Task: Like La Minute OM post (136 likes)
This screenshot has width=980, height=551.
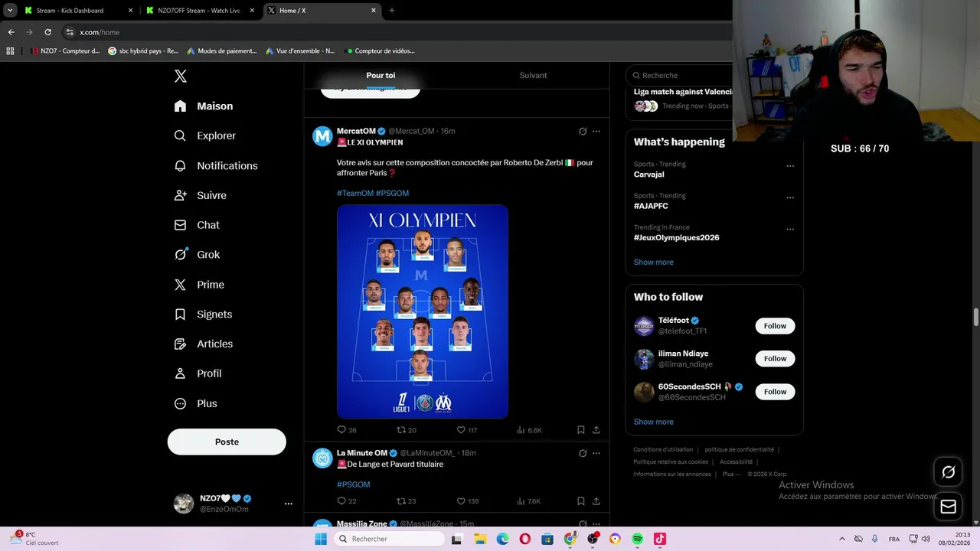Action: 467,501
